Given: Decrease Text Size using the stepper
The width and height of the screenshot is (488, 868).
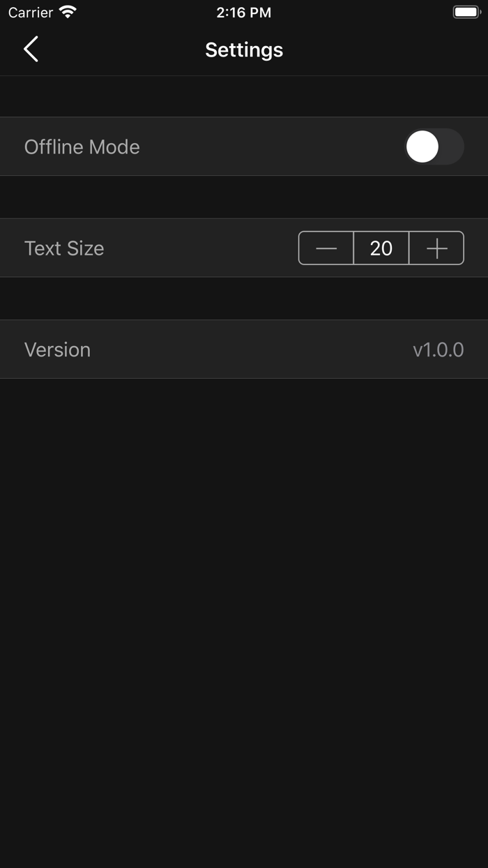Looking at the screenshot, I should (x=326, y=248).
